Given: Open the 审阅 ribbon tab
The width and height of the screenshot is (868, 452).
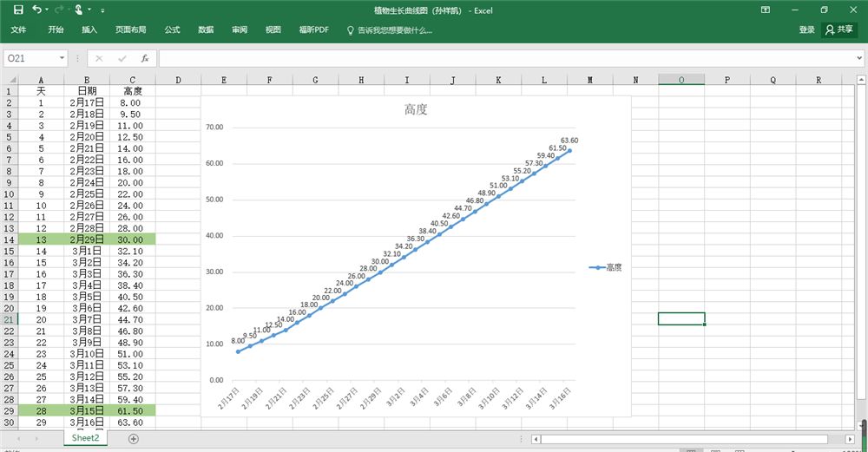Looking at the screenshot, I should [240, 29].
